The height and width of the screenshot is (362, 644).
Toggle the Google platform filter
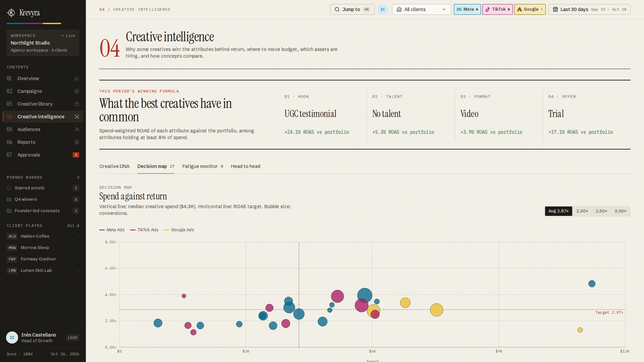point(530,9)
